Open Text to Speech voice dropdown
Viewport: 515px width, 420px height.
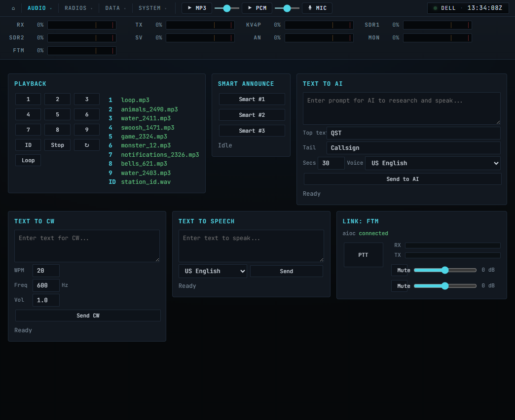tap(213, 271)
